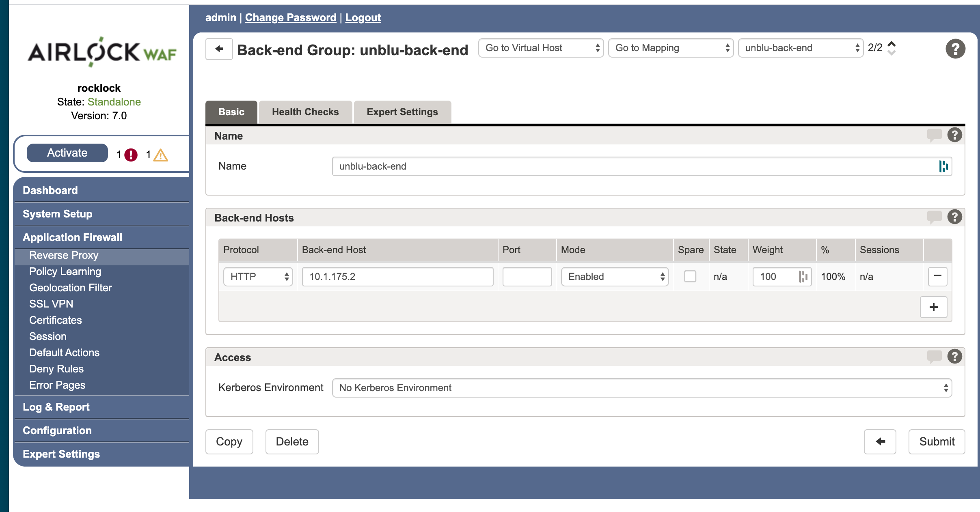Screen dimensions: 980x512
Task: Click the variable icon in the Name field
Action: click(x=943, y=166)
